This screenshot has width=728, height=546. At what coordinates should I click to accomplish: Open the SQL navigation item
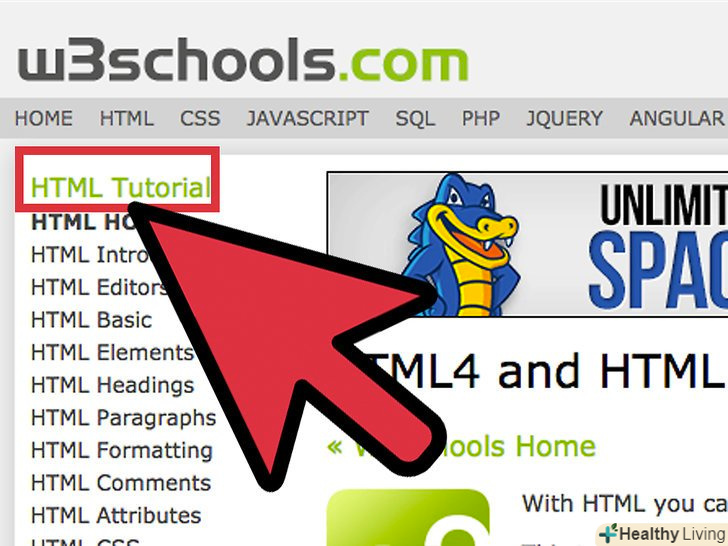point(415,119)
